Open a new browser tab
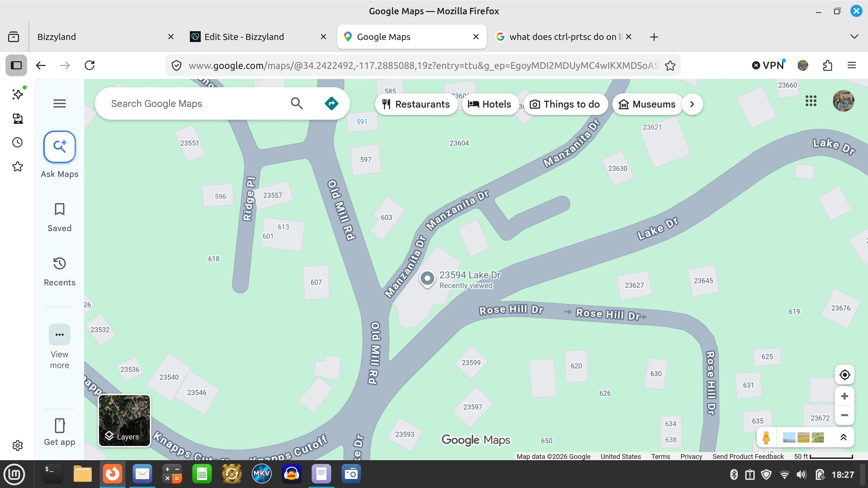Screen dimensions: 868x488 click(x=654, y=37)
